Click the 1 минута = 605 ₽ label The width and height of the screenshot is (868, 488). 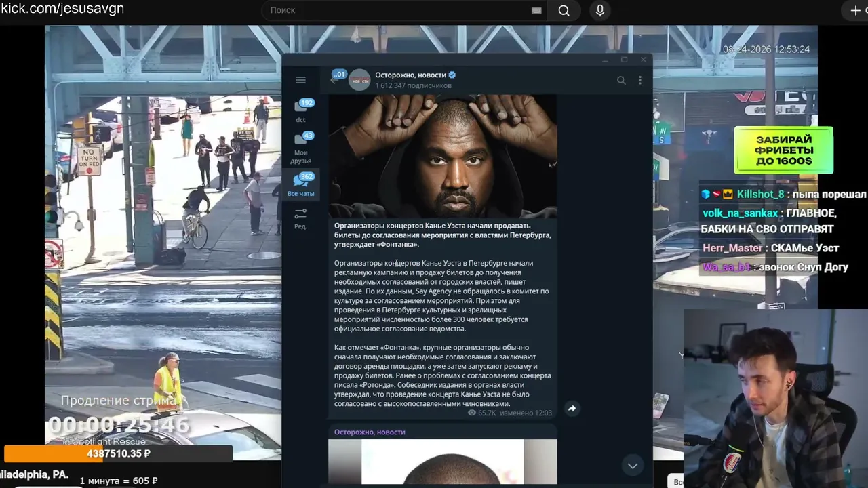(x=119, y=481)
